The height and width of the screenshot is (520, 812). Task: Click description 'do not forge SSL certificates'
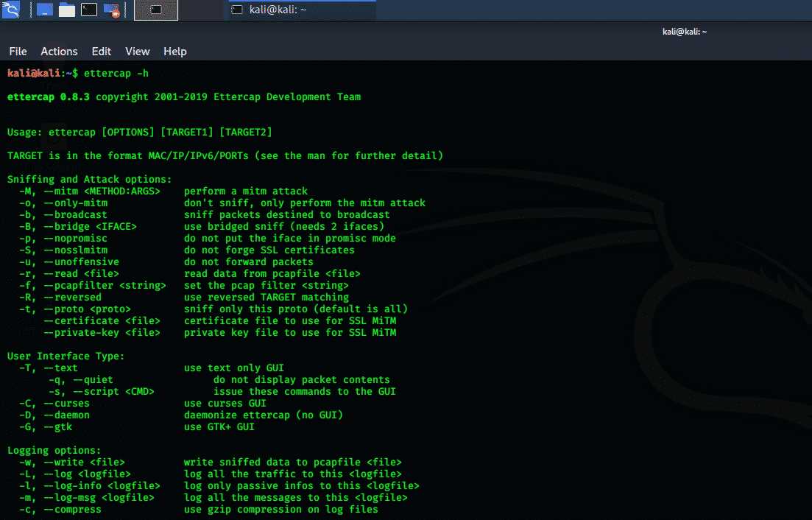point(269,250)
